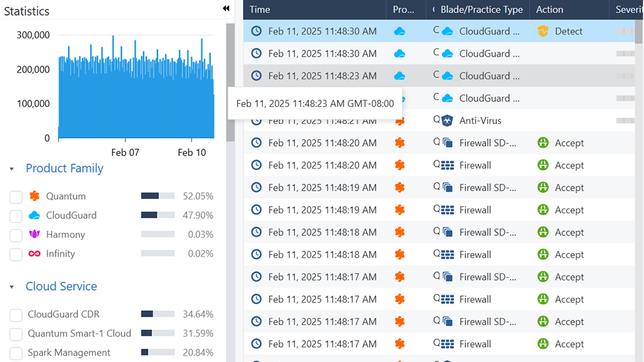
Task: Check the Spark Management checkbox
Action: coord(16,353)
